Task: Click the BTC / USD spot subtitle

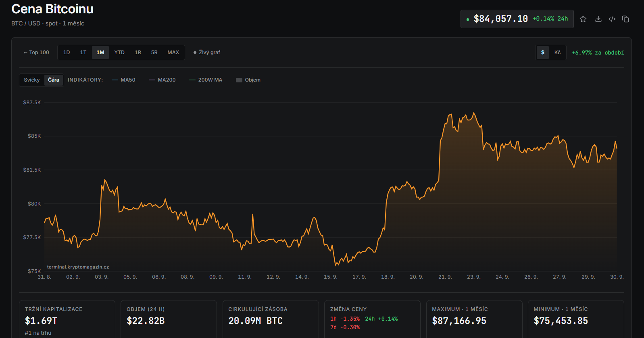Action: (48, 23)
